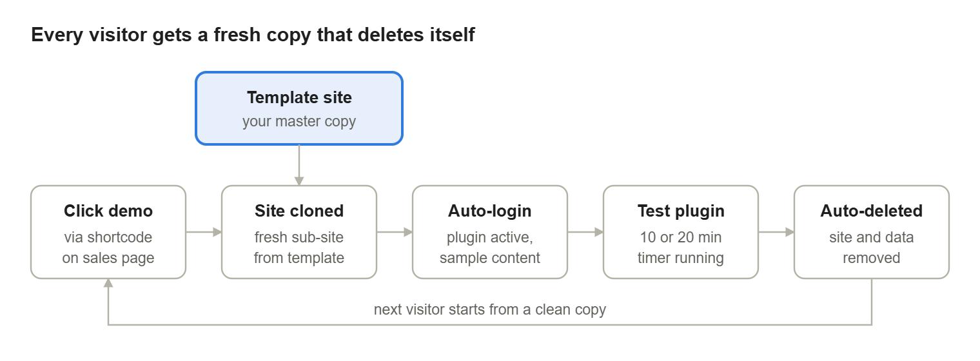Click the 'your master copy' subtitle
This screenshot has height=361, width=980.
pos(299,121)
